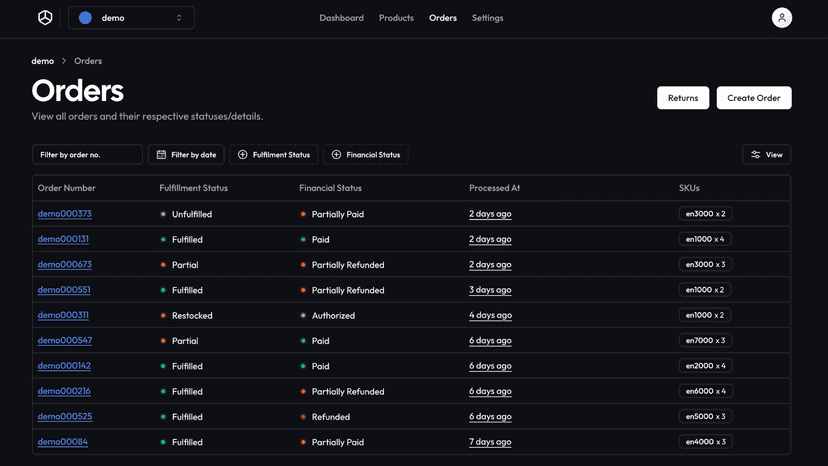The image size is (828, 466).
Task: Click the breadcrumb chevron separator
Action: pos(64,61)
